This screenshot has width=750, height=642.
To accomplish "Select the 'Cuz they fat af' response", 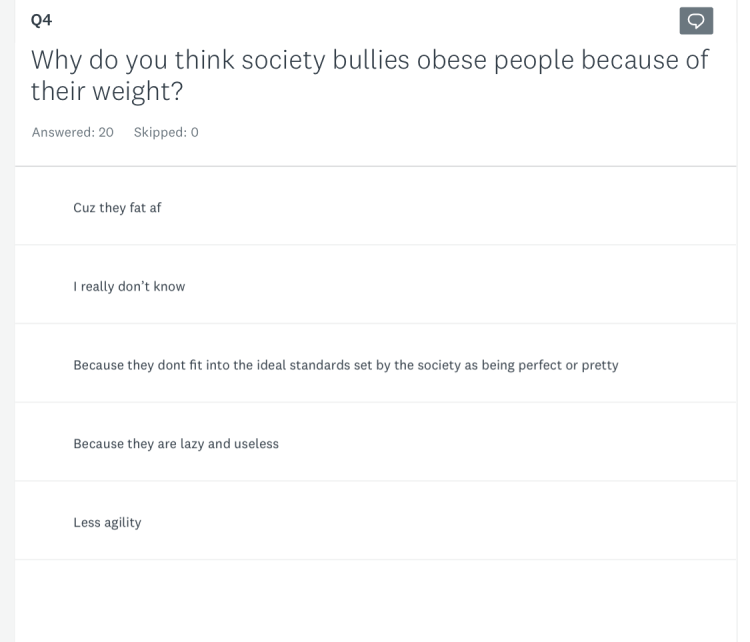I will [117, 208].
